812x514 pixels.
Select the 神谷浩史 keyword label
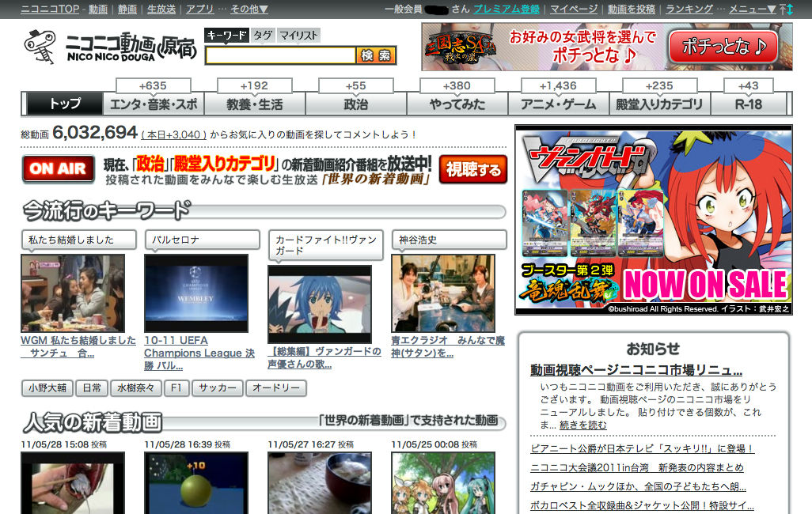[x=449, y=240]
